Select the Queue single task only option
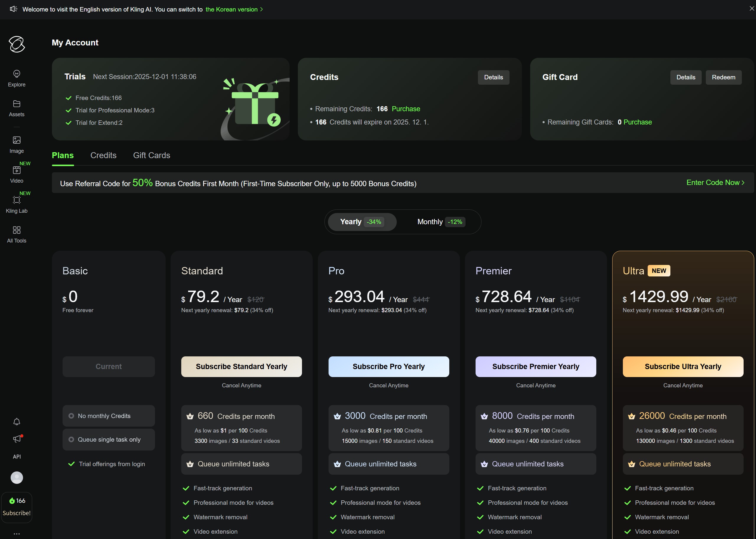This screenshot has width=756, height=539. (x=108, y=440)
